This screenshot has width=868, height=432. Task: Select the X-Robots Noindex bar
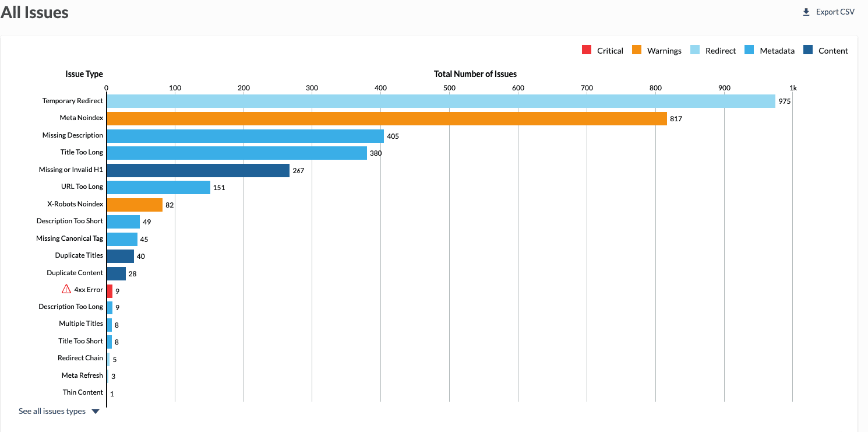[135, 205]
